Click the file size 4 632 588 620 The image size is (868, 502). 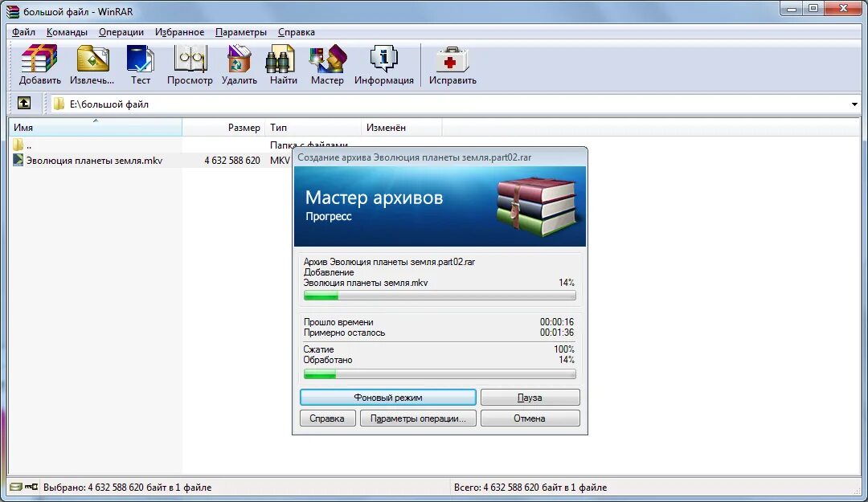232,161
